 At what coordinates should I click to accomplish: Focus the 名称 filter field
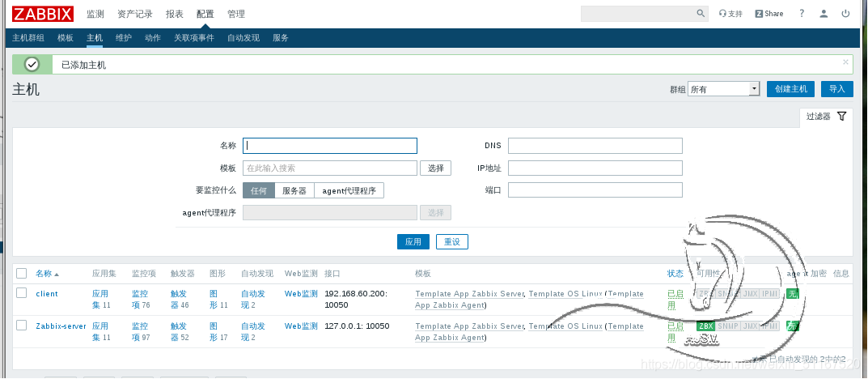330,146
